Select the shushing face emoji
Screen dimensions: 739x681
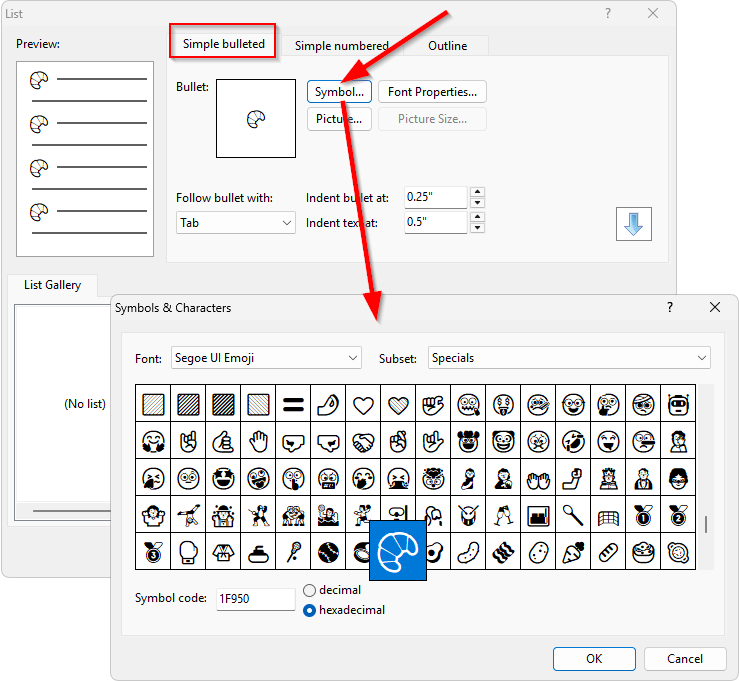293,478
